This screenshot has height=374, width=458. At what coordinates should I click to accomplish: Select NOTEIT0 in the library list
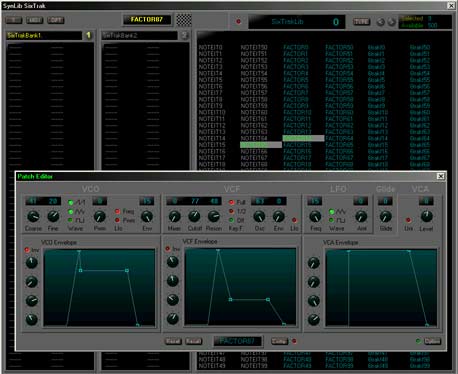[x=210, y=47]
